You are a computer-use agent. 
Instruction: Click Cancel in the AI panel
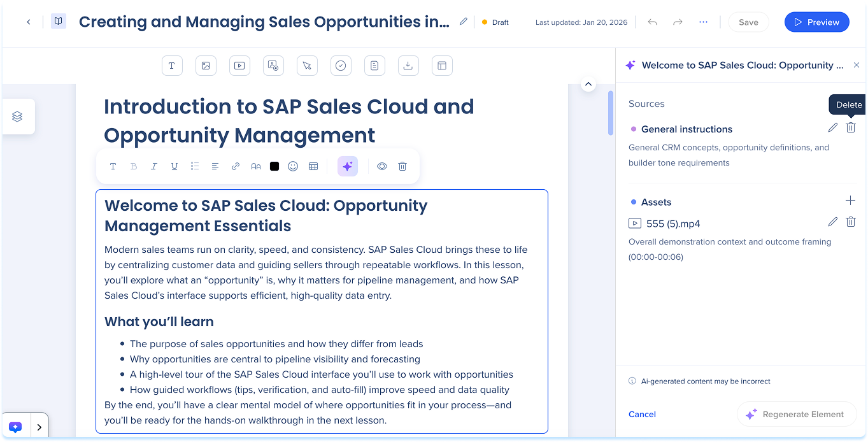(x=642, y=414)
